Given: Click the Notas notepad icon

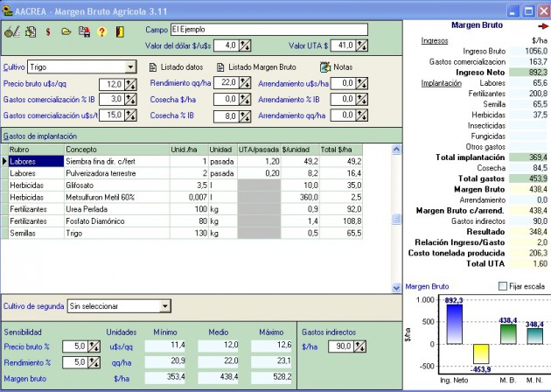Looking at the screenshot, I should pyautogui.click(x=325, y=66).
